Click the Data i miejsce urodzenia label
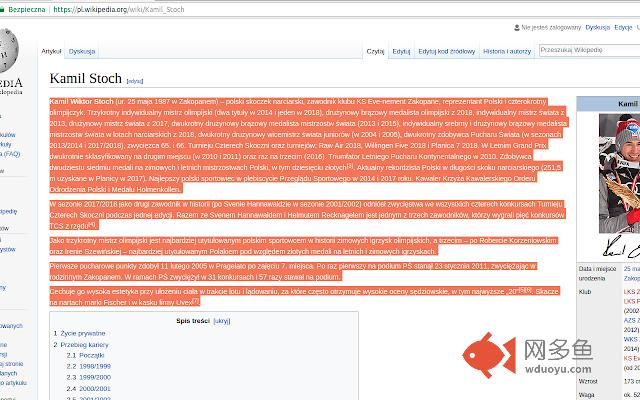The image size is (640, 400). click(597, 273)
